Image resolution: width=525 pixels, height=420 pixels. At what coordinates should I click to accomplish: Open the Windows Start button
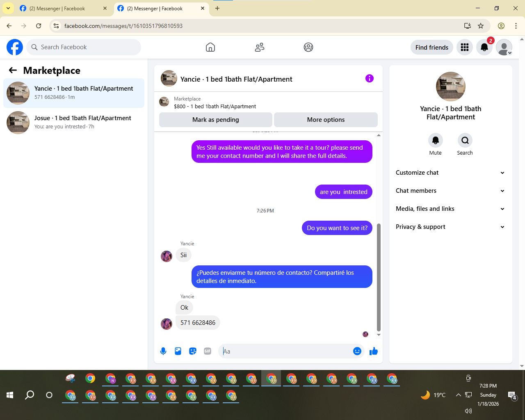coord(10,395)
